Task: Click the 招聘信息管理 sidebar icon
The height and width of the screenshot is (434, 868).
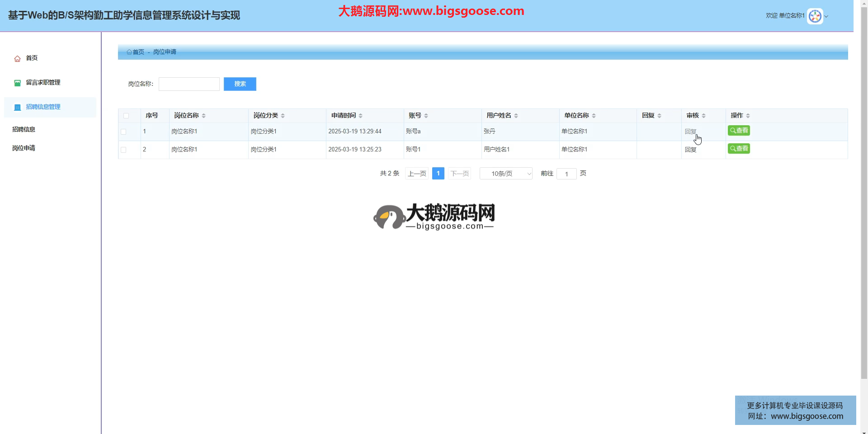Action: click(x=18, y=108)
